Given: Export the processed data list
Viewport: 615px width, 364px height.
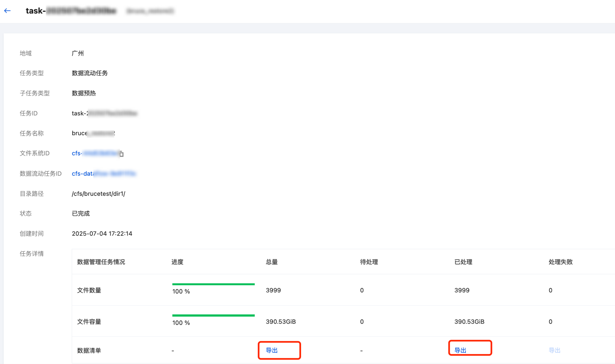Looking at the screenshot, I should click(x=460, y=350).
